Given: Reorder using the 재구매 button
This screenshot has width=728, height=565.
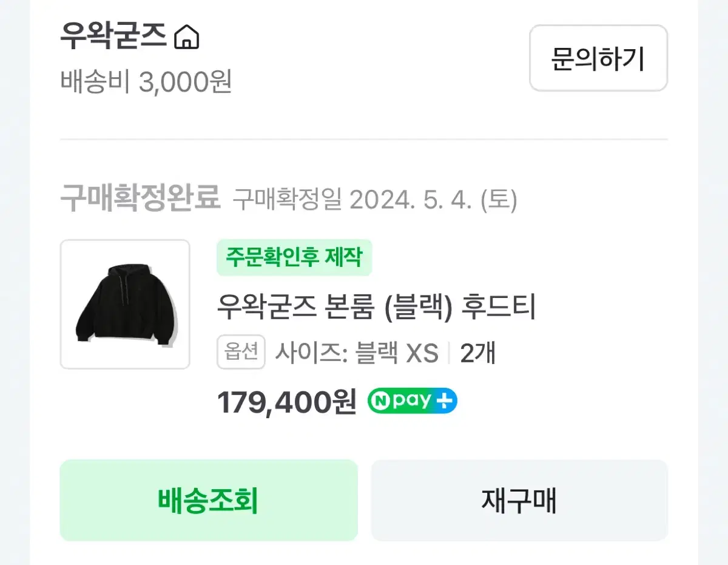Looking at the screenshot, I should point(519,501).
